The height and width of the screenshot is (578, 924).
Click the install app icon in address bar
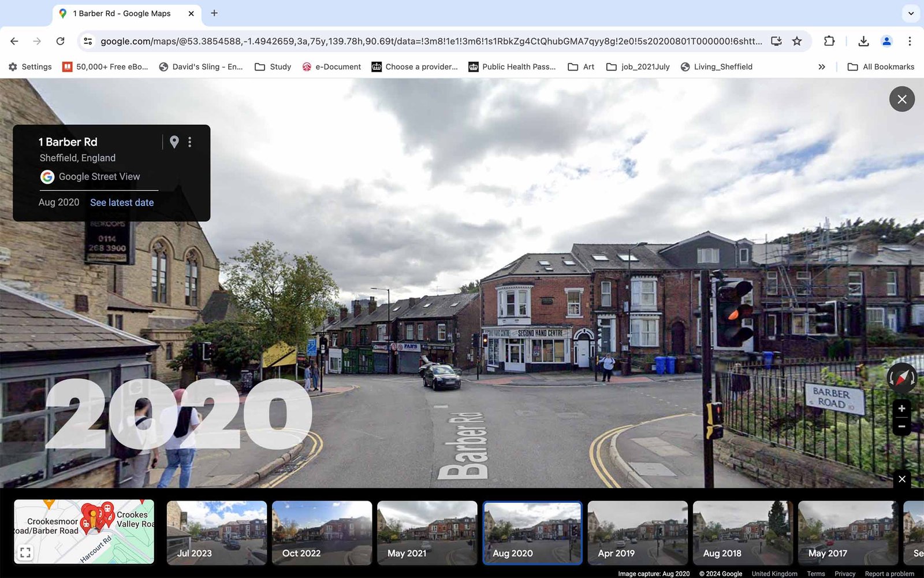coord(776,41)
